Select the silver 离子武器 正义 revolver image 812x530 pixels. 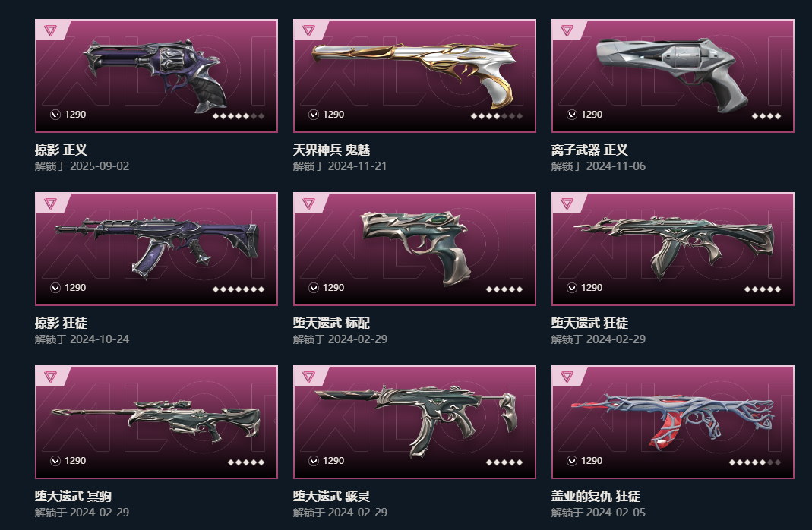point(672,74)
